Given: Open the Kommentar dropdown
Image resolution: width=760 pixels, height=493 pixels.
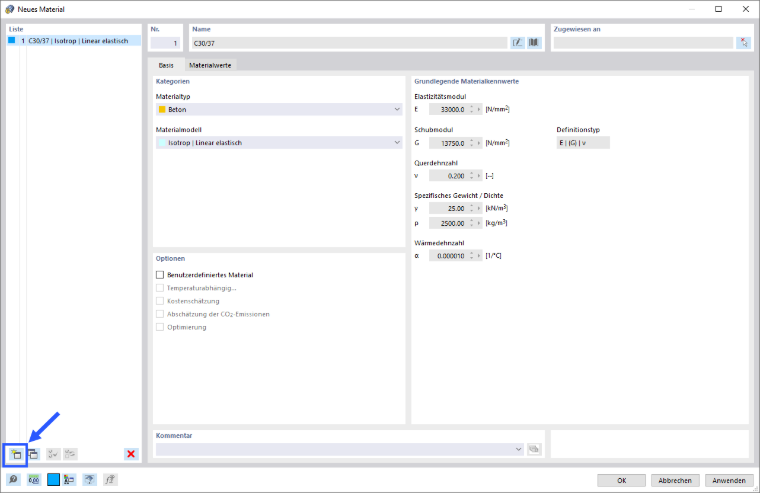Looking at the screenshot, I should pos(340,449).
